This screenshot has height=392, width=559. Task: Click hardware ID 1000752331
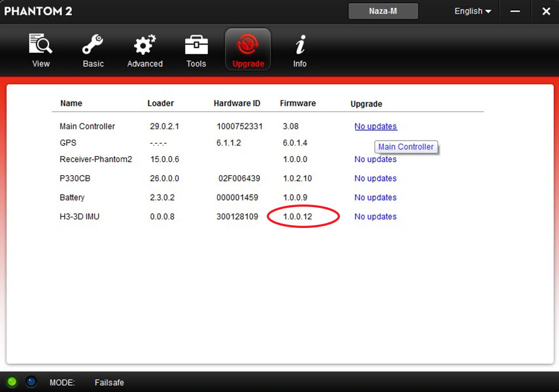239,126
